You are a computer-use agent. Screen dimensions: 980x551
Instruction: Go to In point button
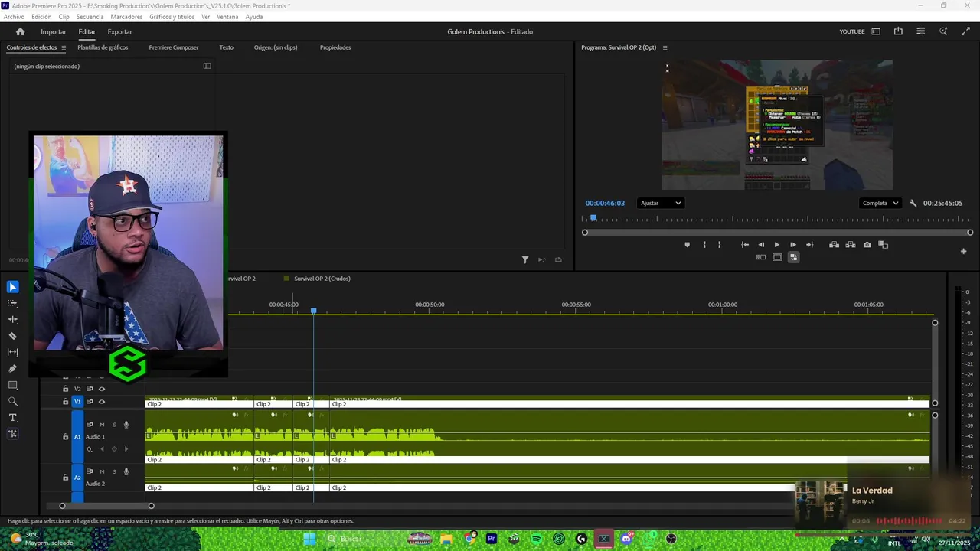coord(745,245)
